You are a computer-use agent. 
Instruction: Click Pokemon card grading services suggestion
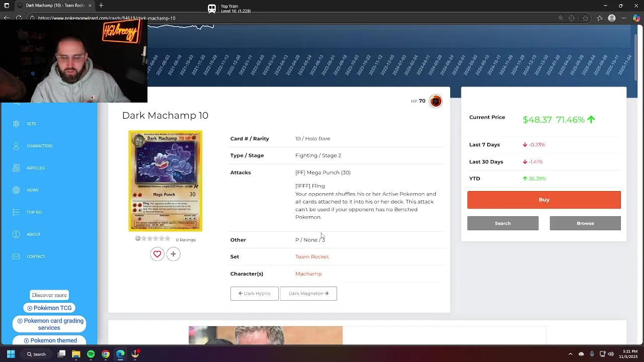(49, 324)
